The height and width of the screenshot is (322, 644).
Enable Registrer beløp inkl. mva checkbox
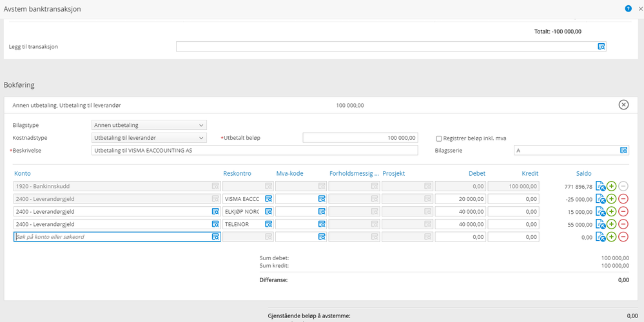coord(438,138)
